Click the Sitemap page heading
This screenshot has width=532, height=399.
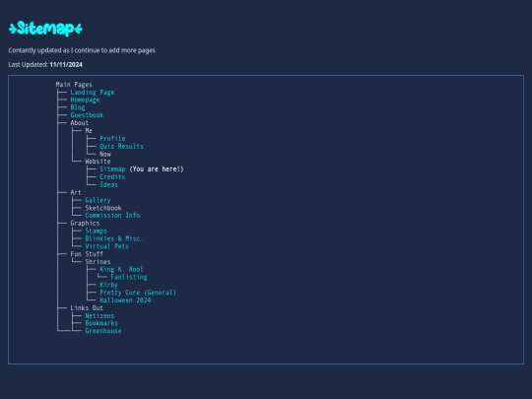[x=45, y=29]
